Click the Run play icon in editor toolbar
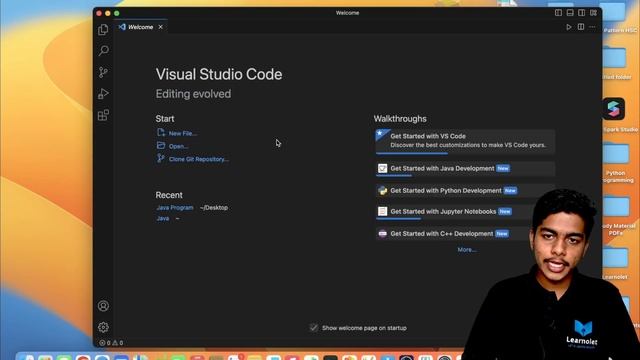The height and width of the screenshot is (360, 640). click(x=569, y=27)
